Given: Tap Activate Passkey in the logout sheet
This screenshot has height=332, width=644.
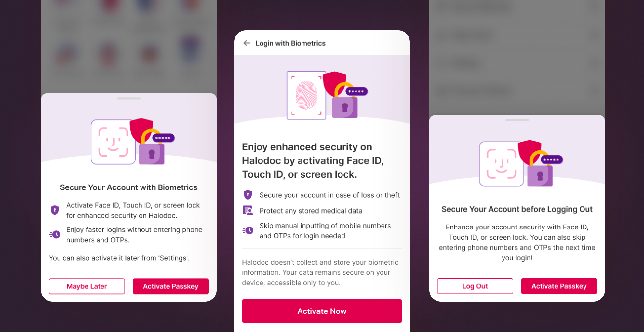Looking at the screenshot, I should [x=559, y=286].
